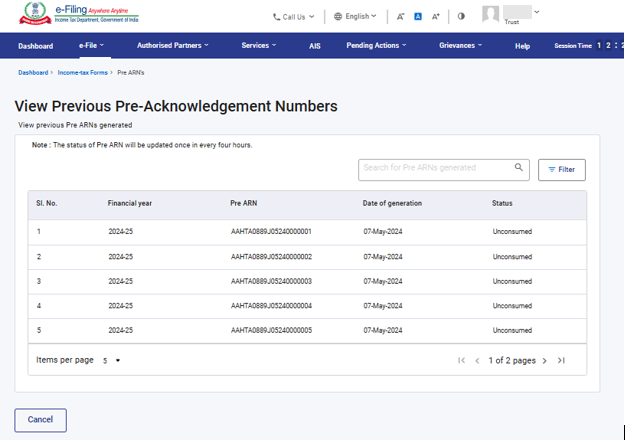Expand the Grievances menu
This screenshot has width=628, height=446.
point(461,46)
